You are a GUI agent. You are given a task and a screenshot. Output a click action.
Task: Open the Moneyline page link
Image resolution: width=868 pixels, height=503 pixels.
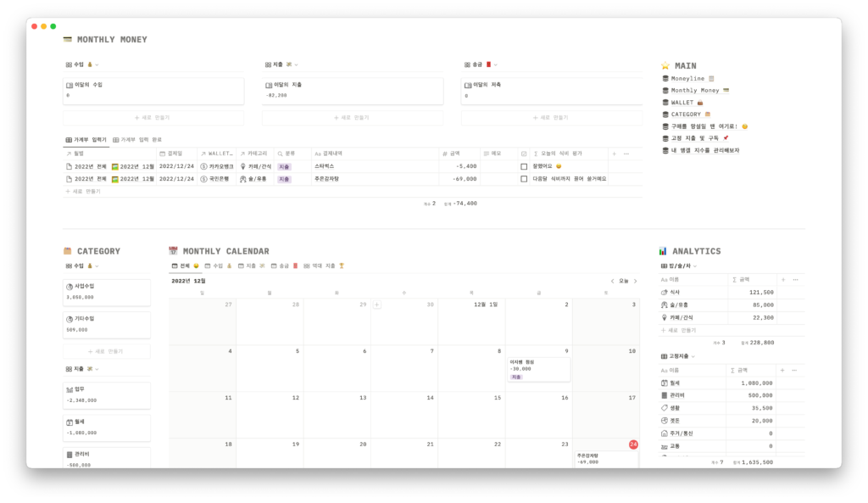coord(687,78)
